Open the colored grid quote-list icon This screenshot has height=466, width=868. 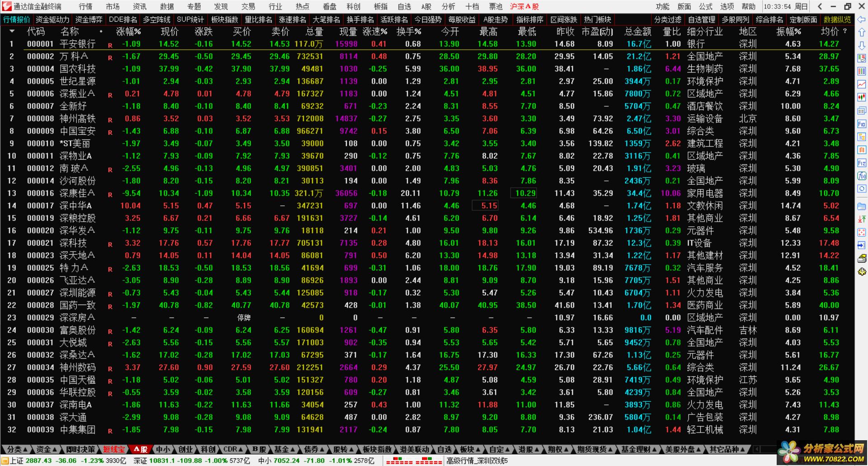click(x=862, y=71)
